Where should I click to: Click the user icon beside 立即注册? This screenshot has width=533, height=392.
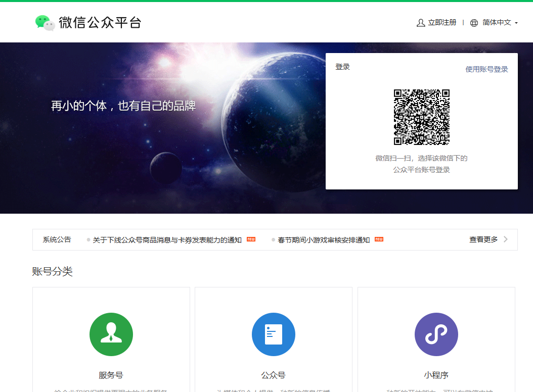click(x=421, y=23)
